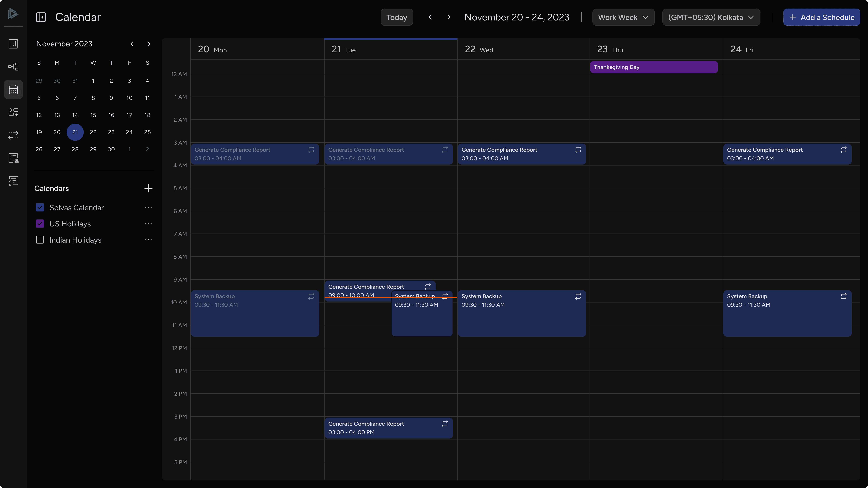Select November 15 in the mini calendar
The width and height of the screenshot is (868, 488).
pyautogui.click(x=93, y=115)
